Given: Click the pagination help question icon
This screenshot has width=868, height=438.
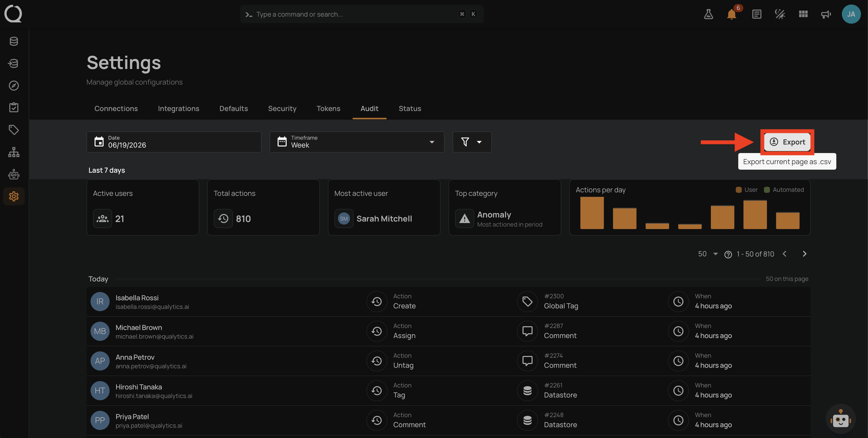Looking at the screenshot, I should pos(728,254).
